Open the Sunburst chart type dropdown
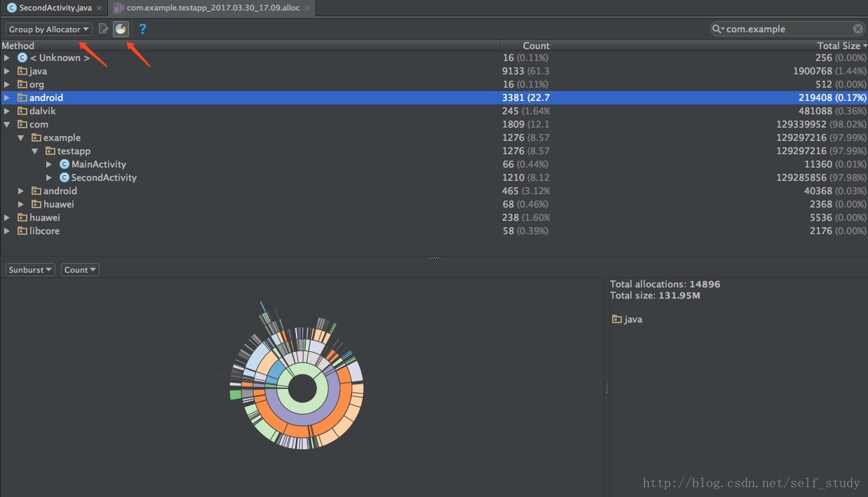The width and height of the screenshot is (868, 497). click(x=30, y=269)
